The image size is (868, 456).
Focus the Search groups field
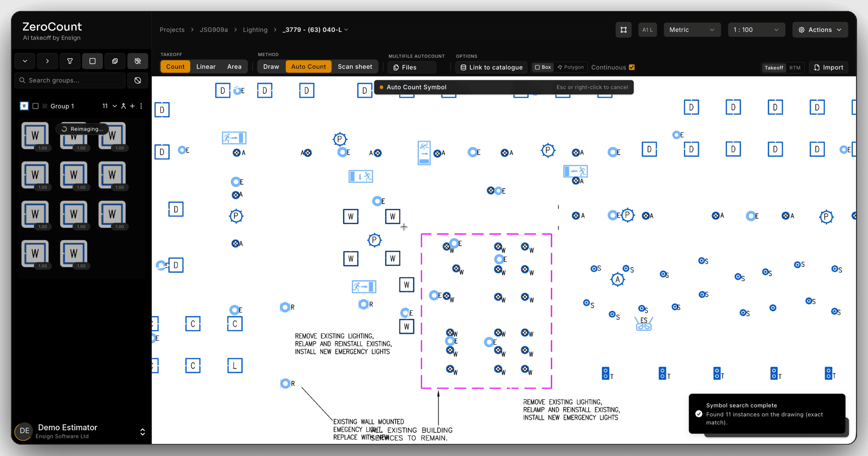(x=70, y=80)
